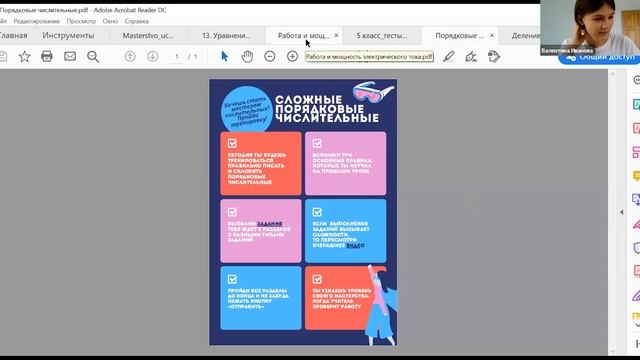The height and width of the screenshot is (360, 640).
Task: Zoom in with the plus circle
Action: click(292, 56)
